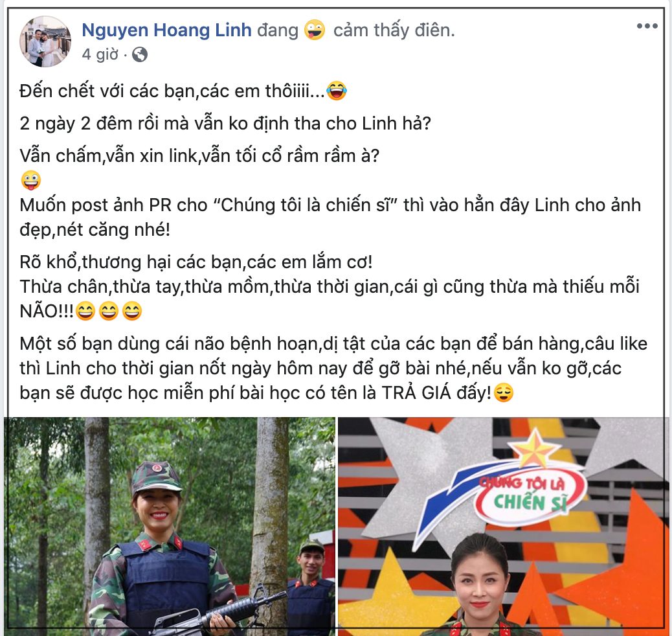The image size is (672, 636).
Task: Click the tongue-out emoji below 'rầm rầm à?'
Action: pyautogui.click(x=31, y=180)
